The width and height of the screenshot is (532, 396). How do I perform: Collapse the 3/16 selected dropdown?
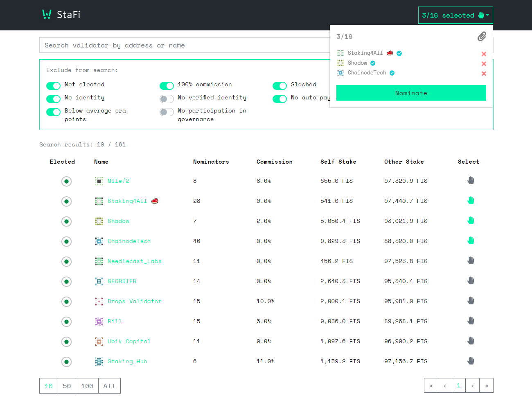455,15
